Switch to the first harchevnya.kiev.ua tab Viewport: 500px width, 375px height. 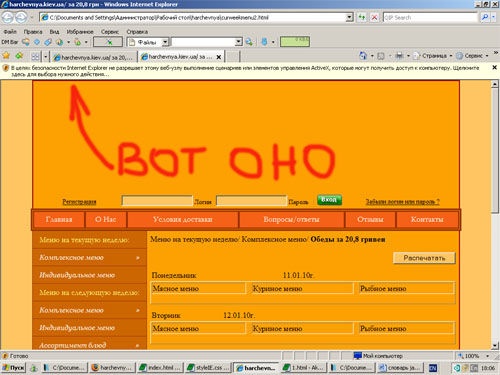pos(93,57)
